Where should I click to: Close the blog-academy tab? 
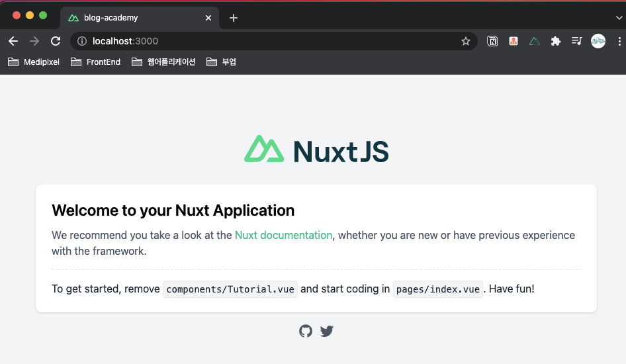(208, 18)
